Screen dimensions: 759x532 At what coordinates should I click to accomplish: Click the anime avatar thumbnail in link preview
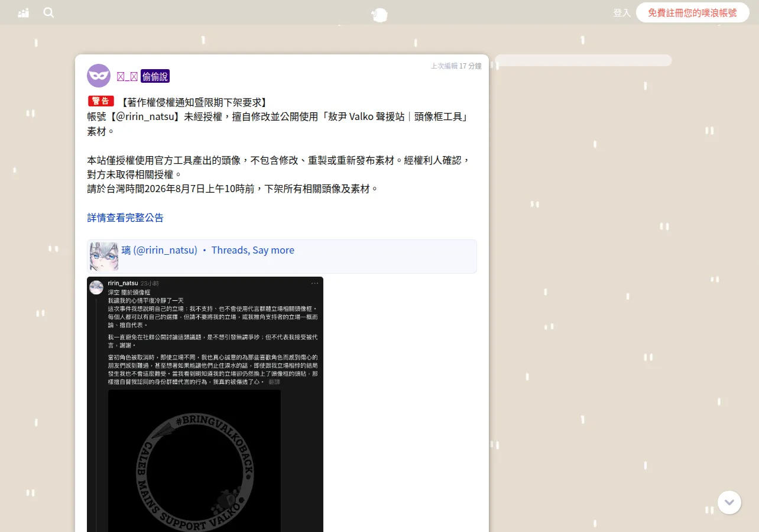104,257
